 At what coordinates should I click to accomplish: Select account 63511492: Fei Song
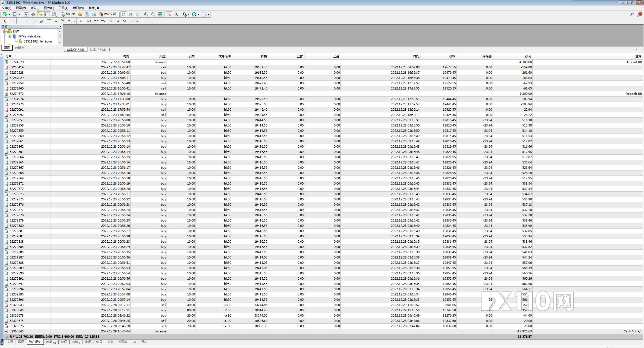(x=38, y=41)
